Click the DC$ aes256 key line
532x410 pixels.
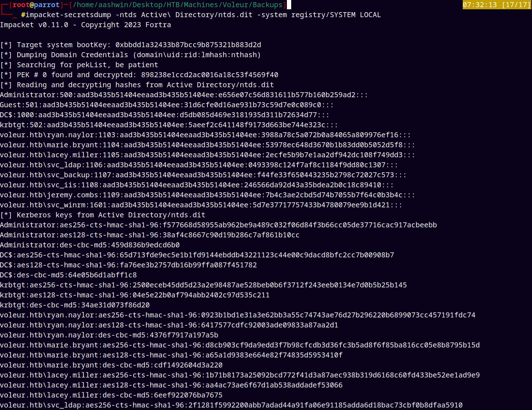(x=197, y=255)
